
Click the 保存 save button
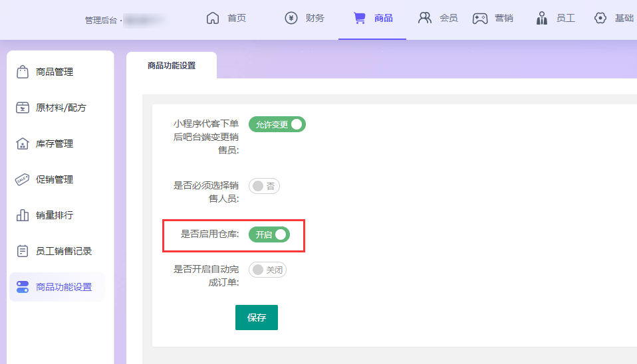tap(256, 318)
